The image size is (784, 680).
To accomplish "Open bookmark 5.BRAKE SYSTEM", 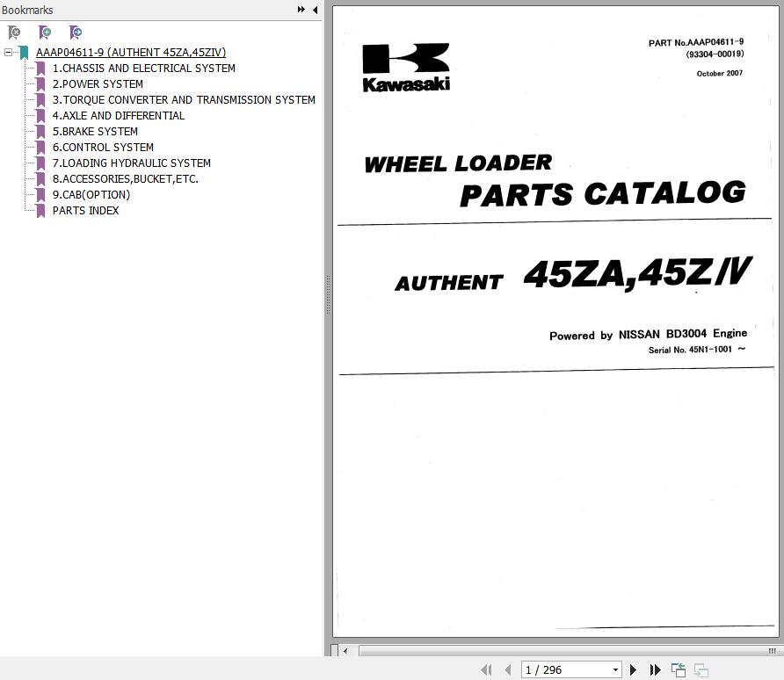I will coord(95,132).
